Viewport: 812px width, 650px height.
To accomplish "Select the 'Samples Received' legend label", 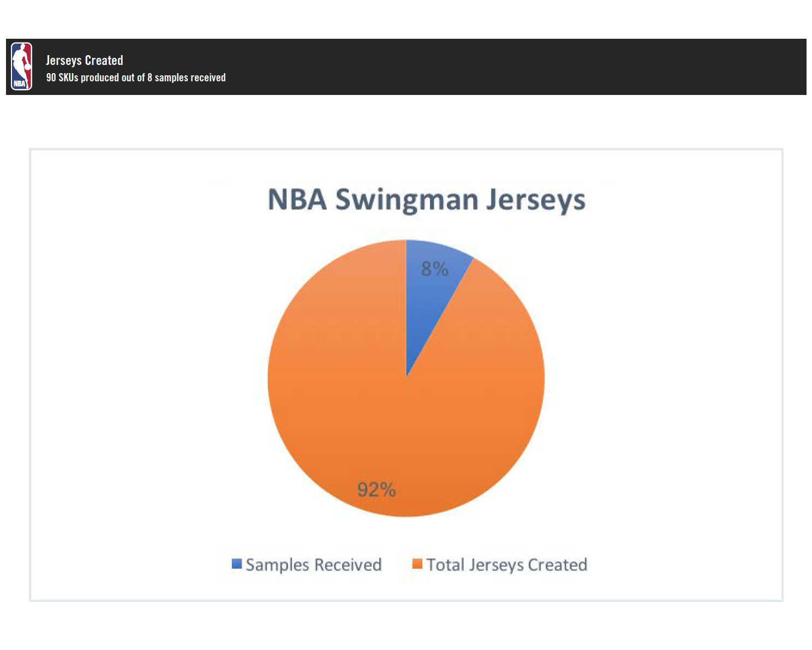I will (x=314, y=564).
